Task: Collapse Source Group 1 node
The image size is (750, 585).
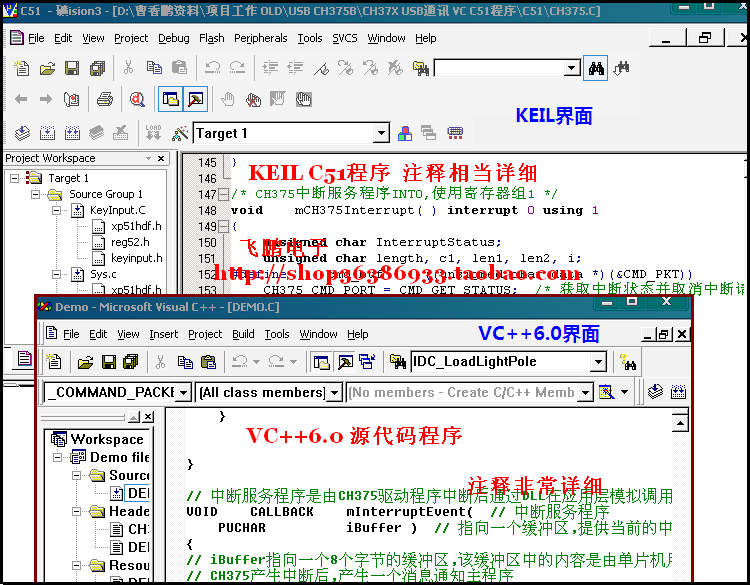Action: pos(35,194)
